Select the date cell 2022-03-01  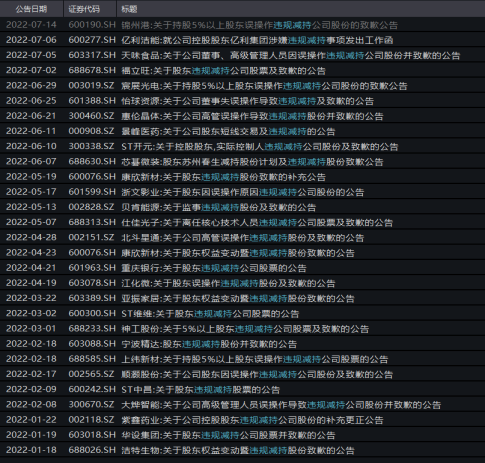[x=31, y=329]
